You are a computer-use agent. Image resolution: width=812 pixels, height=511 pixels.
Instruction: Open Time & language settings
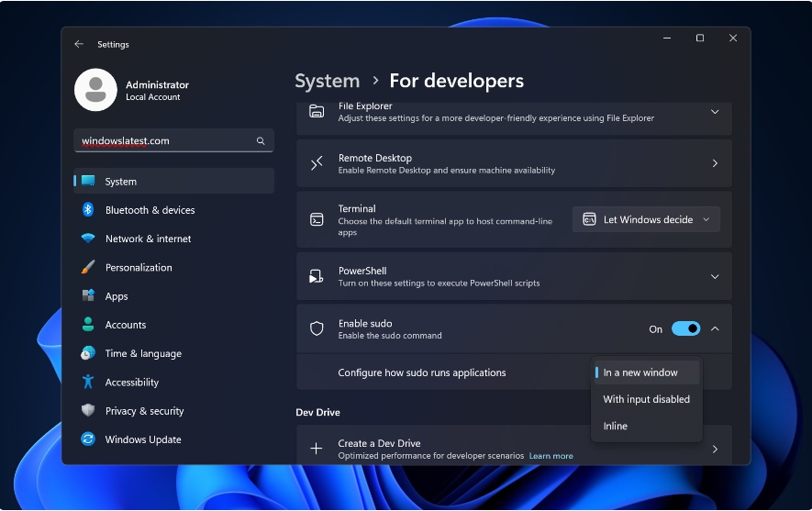point(174,353)
